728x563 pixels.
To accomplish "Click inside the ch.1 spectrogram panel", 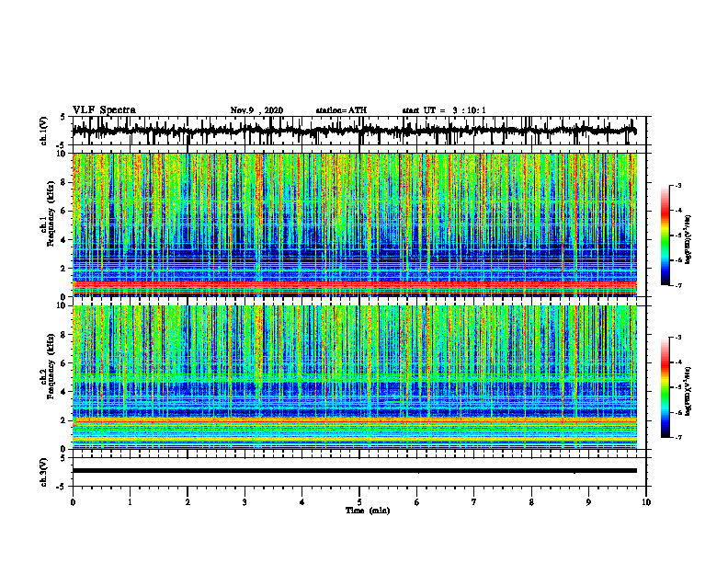I will coord(355,224).
